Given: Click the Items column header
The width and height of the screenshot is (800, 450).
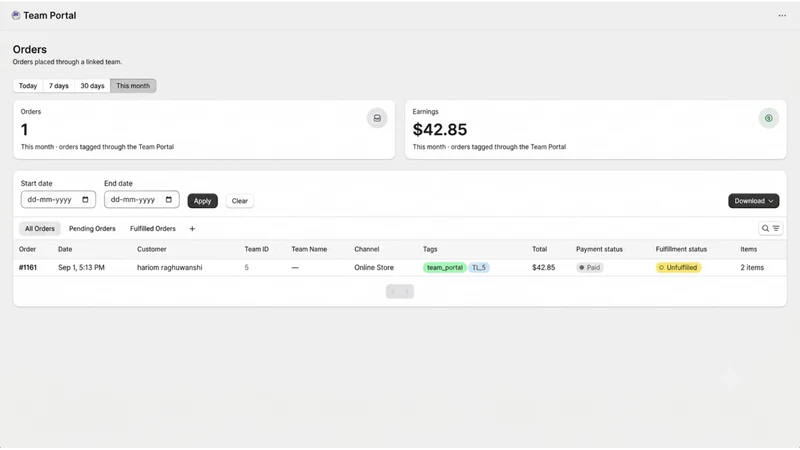Looking at the screenshot, I should point(748,249).
